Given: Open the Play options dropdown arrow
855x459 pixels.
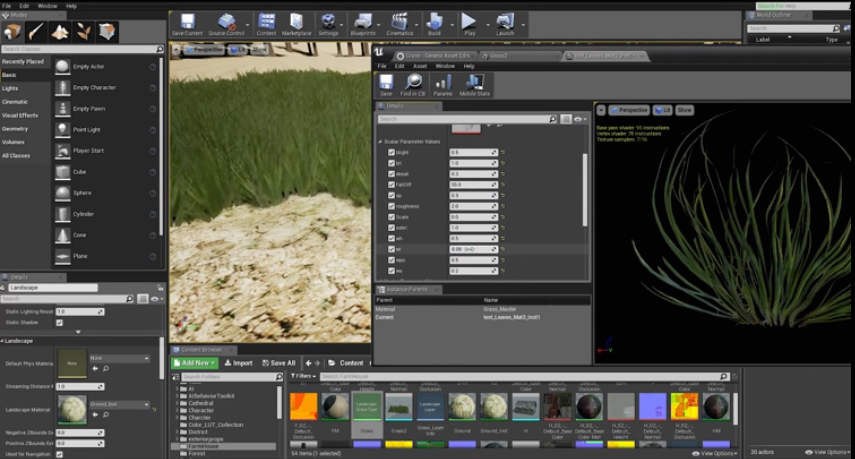Looking at the screenshot, I should [x=487, y=25].
